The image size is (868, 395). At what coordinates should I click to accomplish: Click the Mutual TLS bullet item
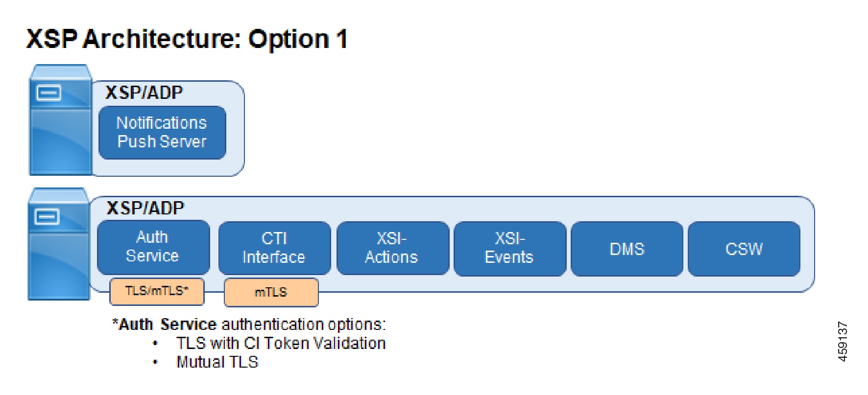(x=217, y=362)
